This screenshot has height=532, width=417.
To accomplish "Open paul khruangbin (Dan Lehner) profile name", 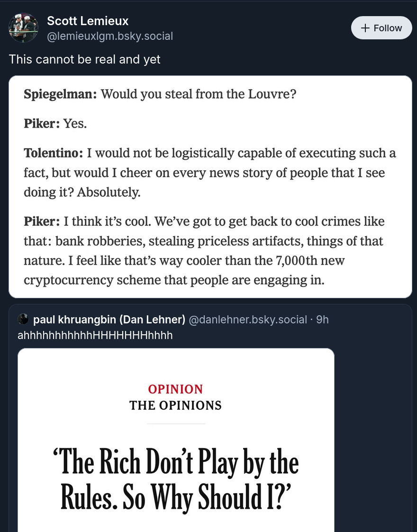I will (x=109, y=320).
